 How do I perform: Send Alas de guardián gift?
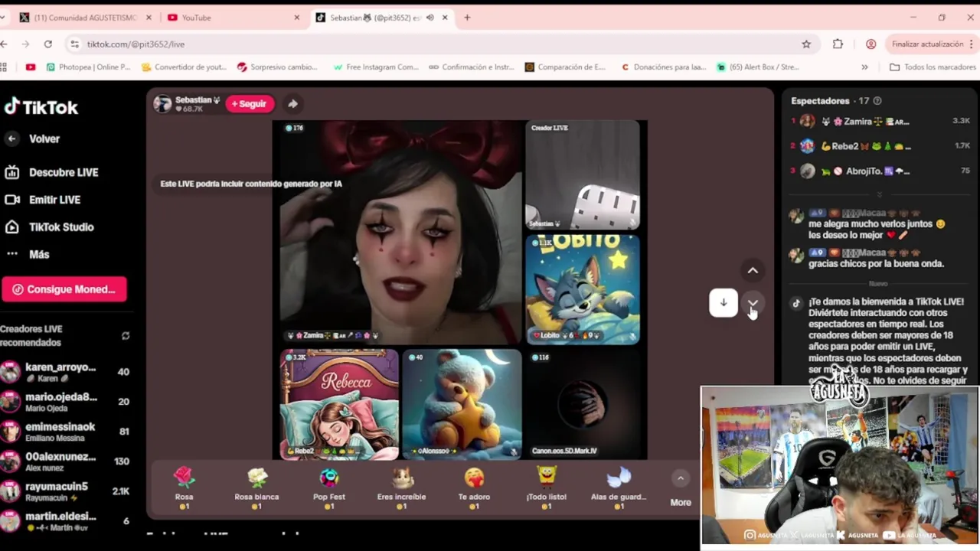619,487
